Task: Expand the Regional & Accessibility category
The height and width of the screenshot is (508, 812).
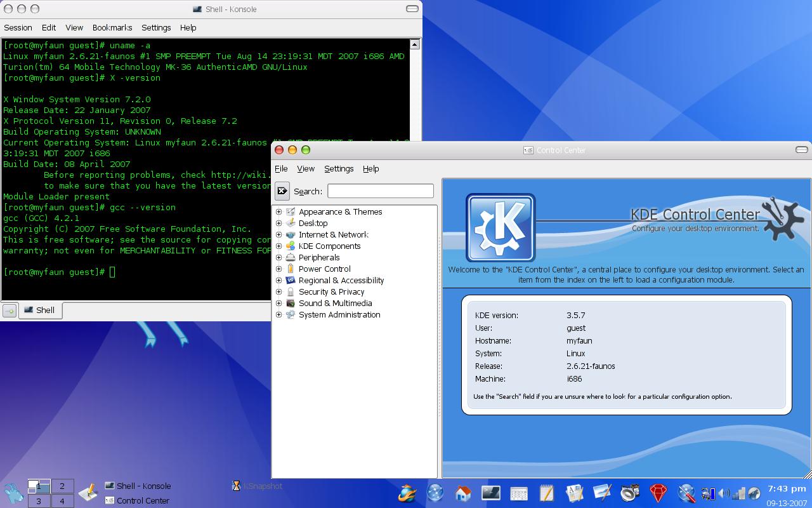Action: 278,280
